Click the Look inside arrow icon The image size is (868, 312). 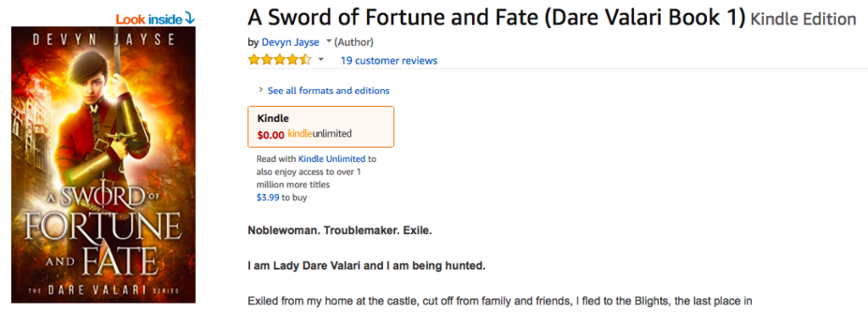pos(190,19)
